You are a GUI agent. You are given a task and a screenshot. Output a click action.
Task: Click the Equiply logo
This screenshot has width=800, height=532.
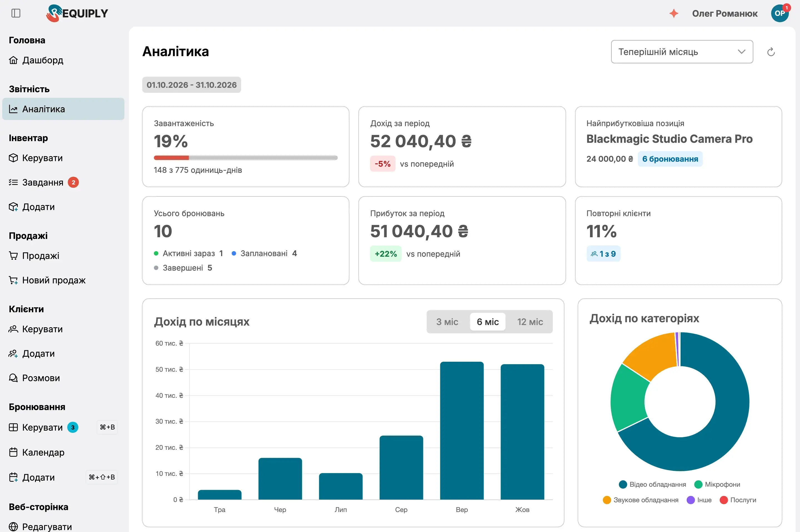(77, 13)
